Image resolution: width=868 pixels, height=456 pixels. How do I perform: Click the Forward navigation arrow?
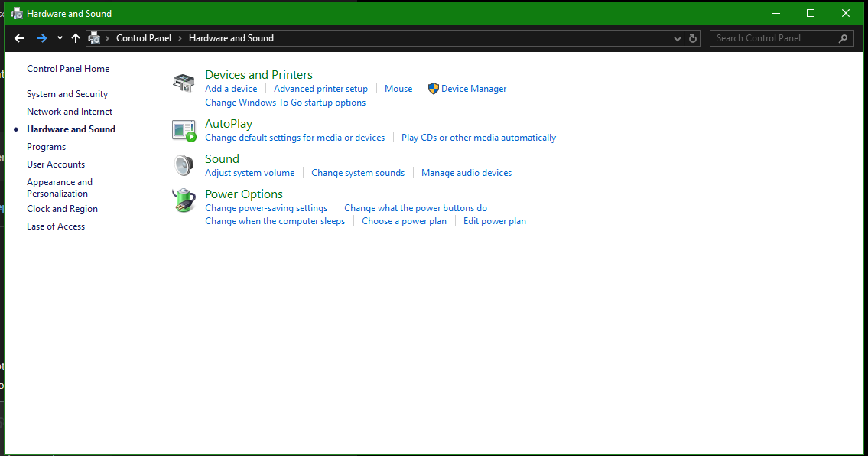pyautogui.click(x=42, y=38)
